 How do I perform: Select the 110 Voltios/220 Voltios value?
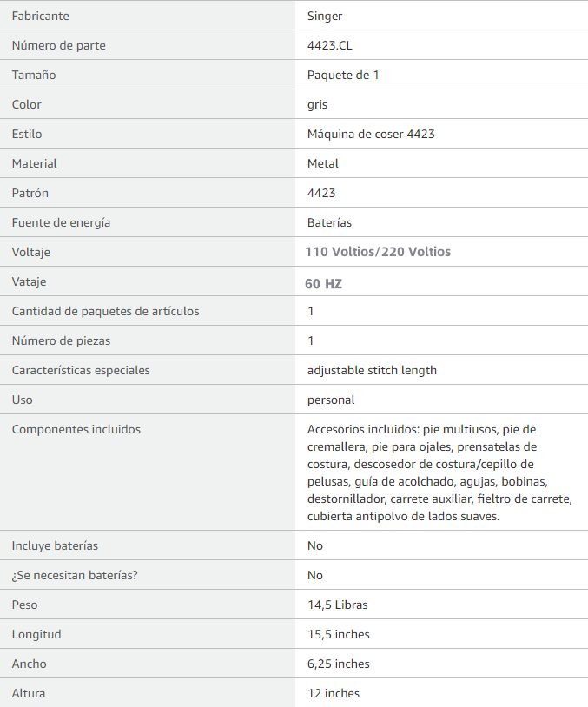(x=378, y=252)
